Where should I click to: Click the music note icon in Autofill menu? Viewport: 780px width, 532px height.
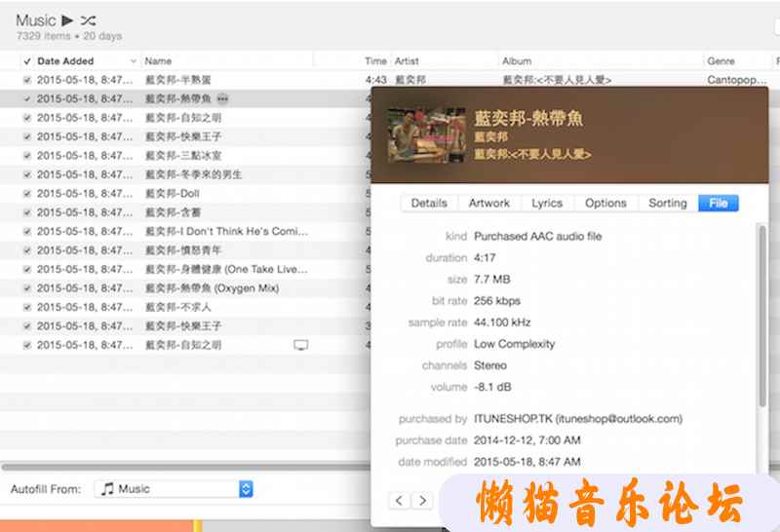click(x=107, y=489)
